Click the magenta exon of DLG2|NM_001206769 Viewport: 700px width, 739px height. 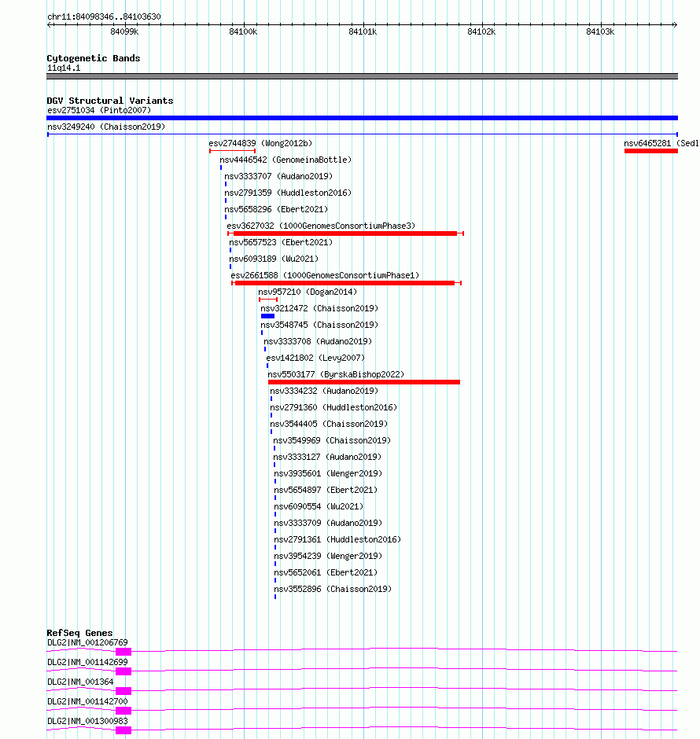coord(123,651)
